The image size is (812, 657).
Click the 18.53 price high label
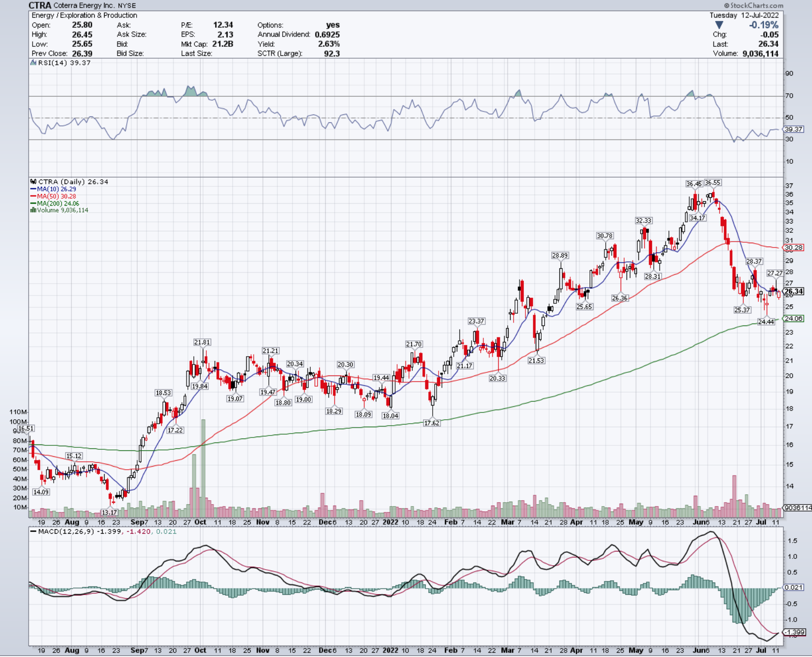(163, 393)
